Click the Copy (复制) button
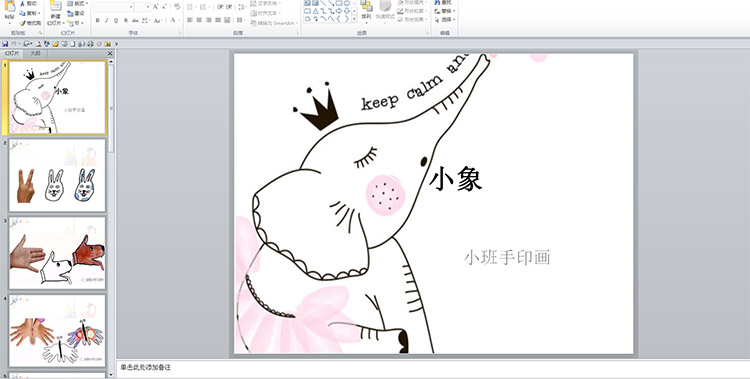This screenshot has width=750, height=379. [30, 13]
